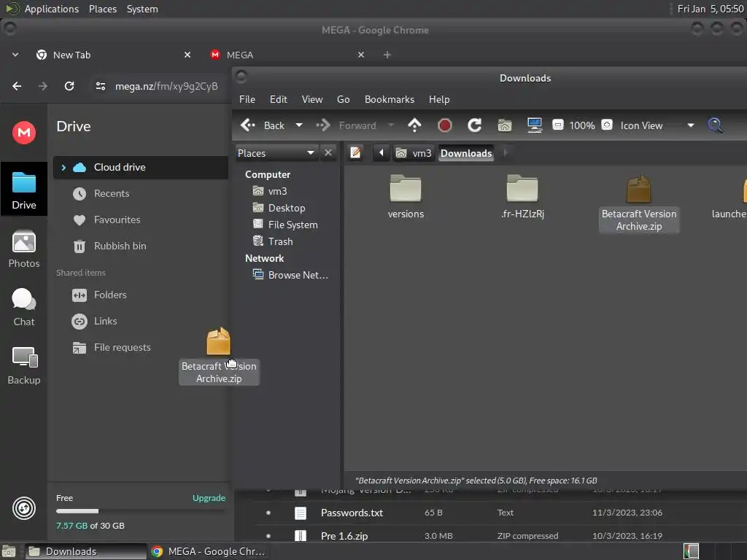Image resolution: width=747 pixels, height=560 pixels.
Task: Select Desktop in Places sidebar
Action: (286, 208)
